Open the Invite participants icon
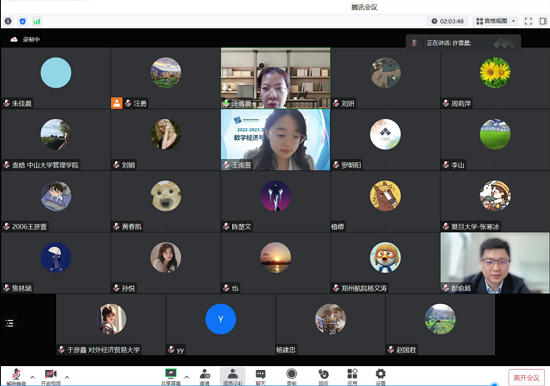This screenshot has height=386, width=550. tap(205, 377)
